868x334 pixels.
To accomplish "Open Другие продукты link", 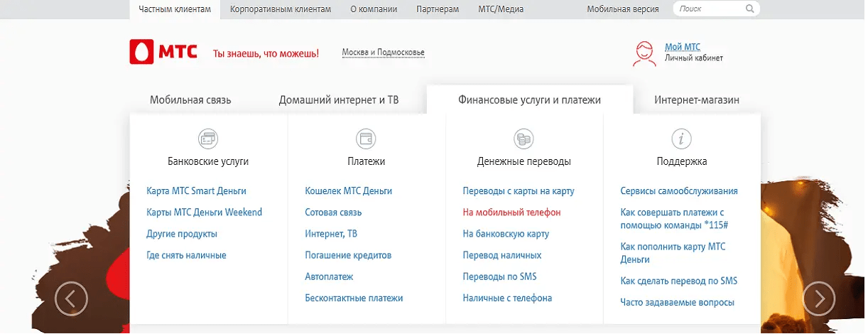I will 182,234.
